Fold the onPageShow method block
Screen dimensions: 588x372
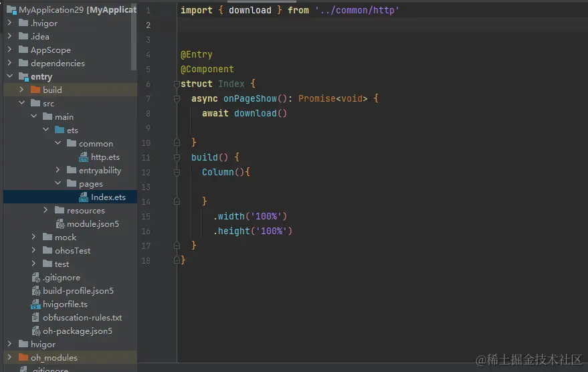(x=177, y=98)
